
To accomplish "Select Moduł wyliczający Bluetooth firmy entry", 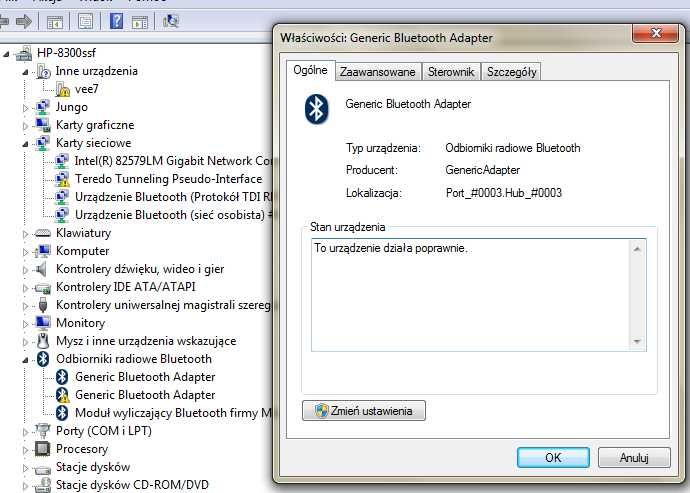I will coord(173,413).
